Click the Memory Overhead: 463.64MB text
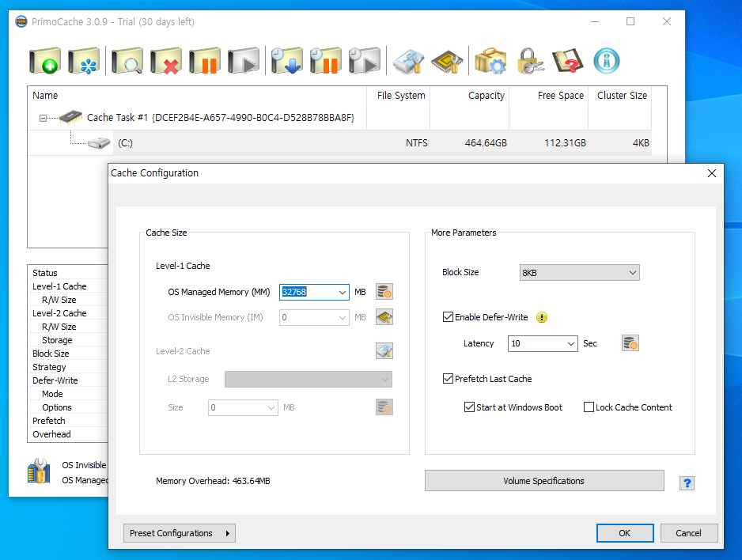 (213, 481)
